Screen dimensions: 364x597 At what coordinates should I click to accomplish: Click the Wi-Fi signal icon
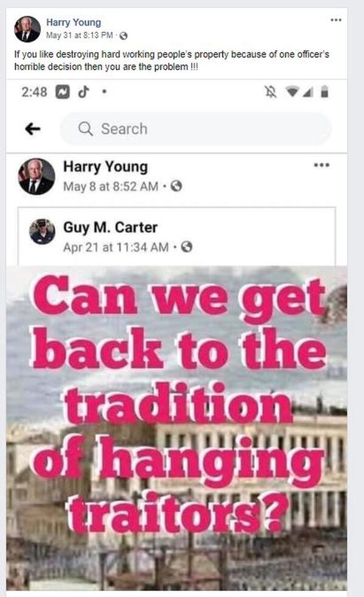pos(292,92)
